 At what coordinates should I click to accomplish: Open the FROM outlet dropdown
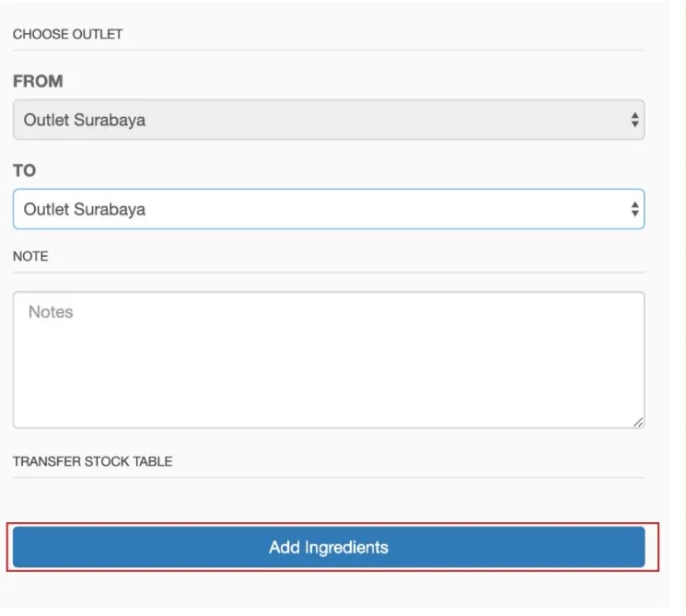coord(329,120)
